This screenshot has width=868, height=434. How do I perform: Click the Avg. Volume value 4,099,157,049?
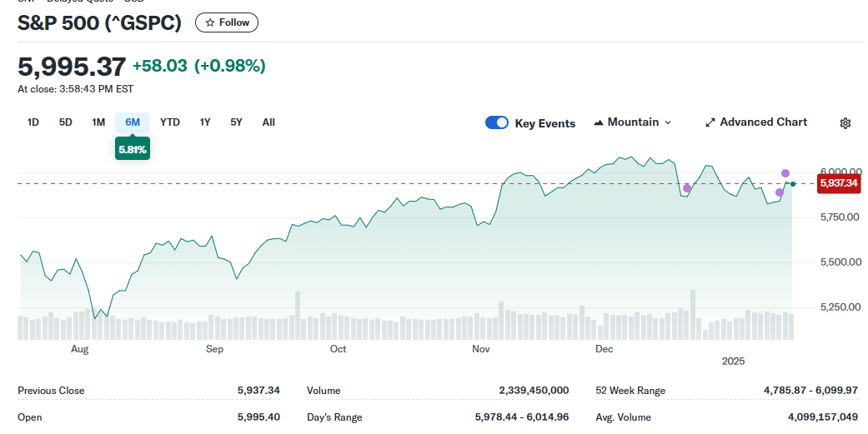click(823, 417)
